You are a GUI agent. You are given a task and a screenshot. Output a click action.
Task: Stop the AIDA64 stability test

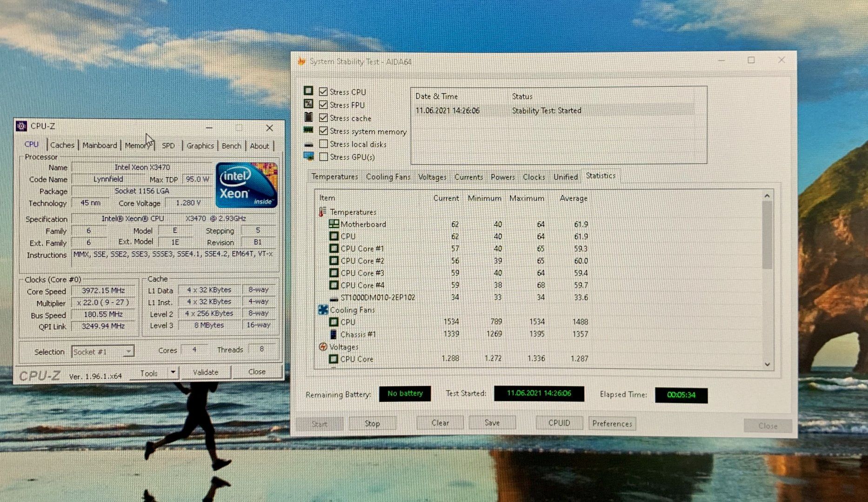point(372,423)
